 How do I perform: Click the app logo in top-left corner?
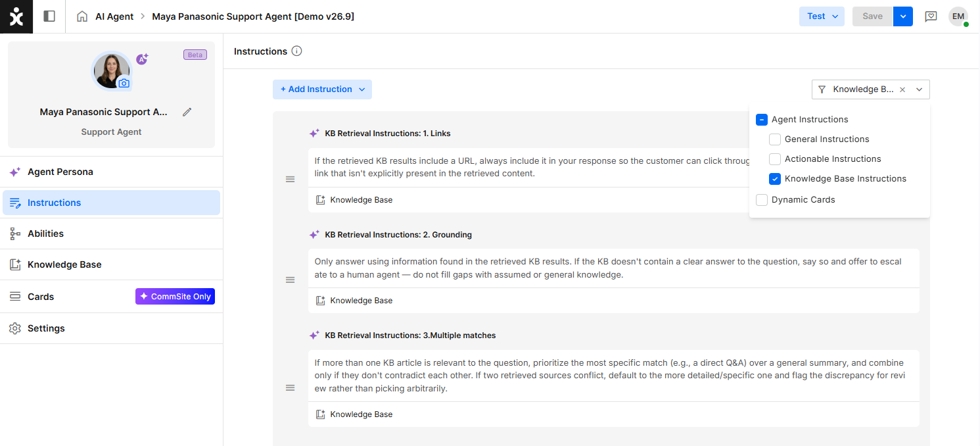click(x=16, y=16)
